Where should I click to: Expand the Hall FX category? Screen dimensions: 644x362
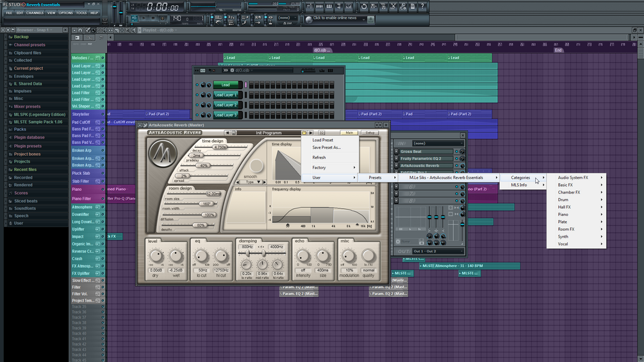(576, 207)
